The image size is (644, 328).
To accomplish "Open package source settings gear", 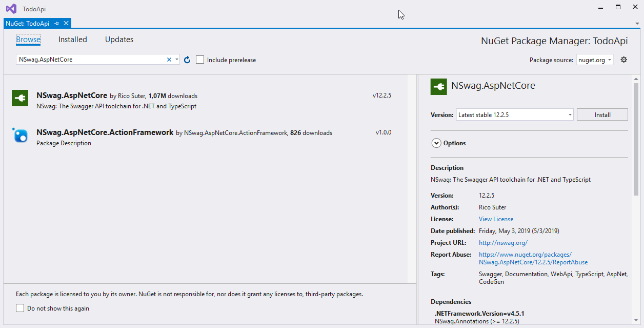I will pyautogui.click(x=624, y=60).
